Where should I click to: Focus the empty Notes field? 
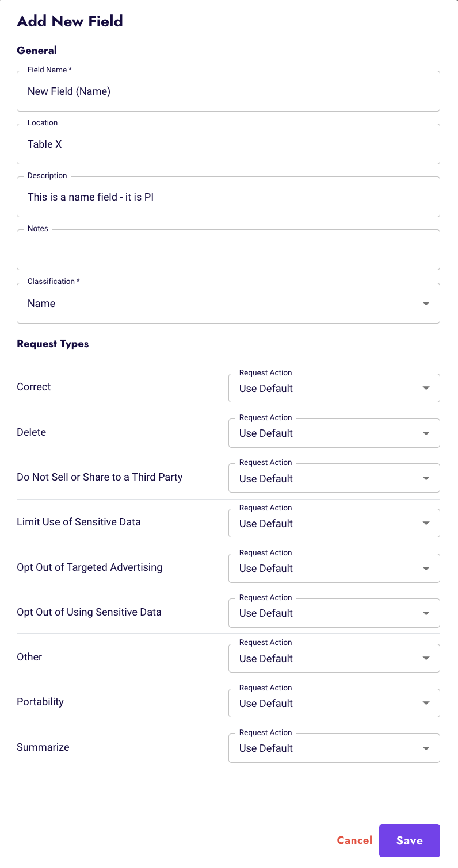pos(228,249)
